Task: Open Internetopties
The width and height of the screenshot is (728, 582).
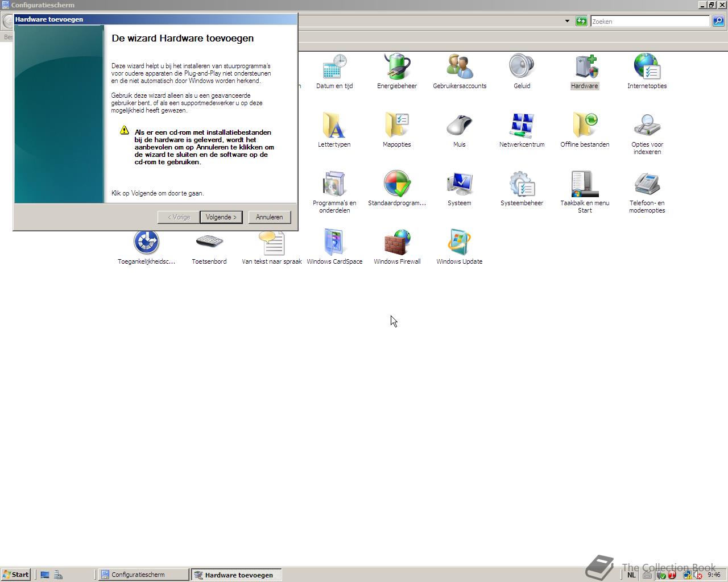Action: [x=647, y=72]
